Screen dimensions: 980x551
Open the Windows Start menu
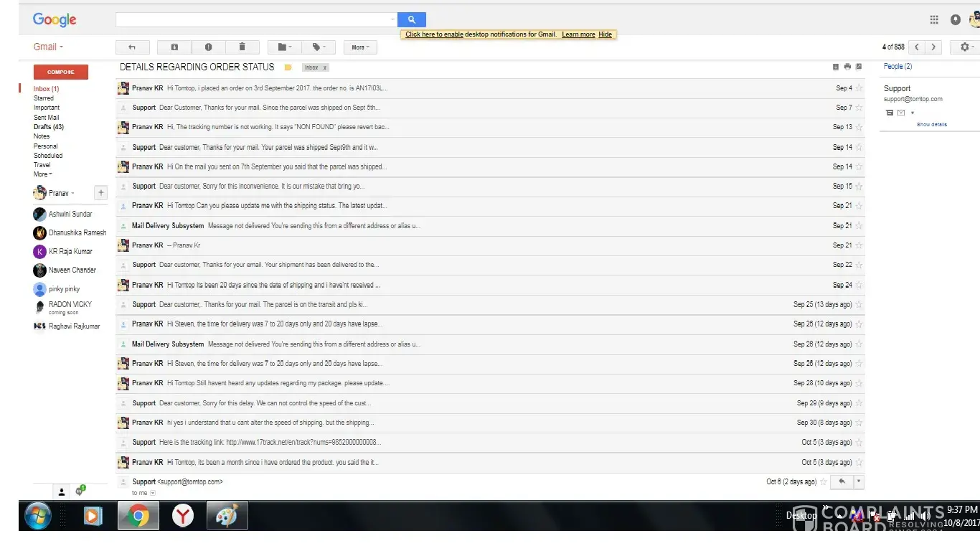[x=38, y=516]
